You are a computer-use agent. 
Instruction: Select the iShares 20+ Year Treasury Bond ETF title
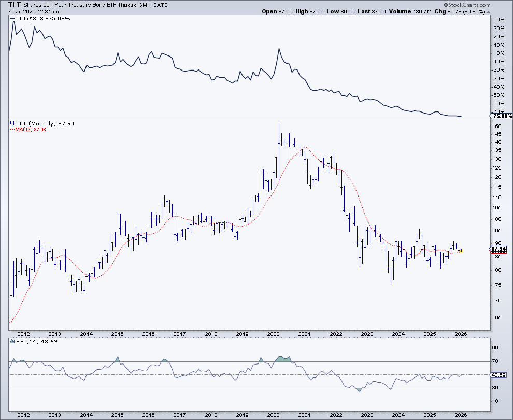[x=69, y=5]
